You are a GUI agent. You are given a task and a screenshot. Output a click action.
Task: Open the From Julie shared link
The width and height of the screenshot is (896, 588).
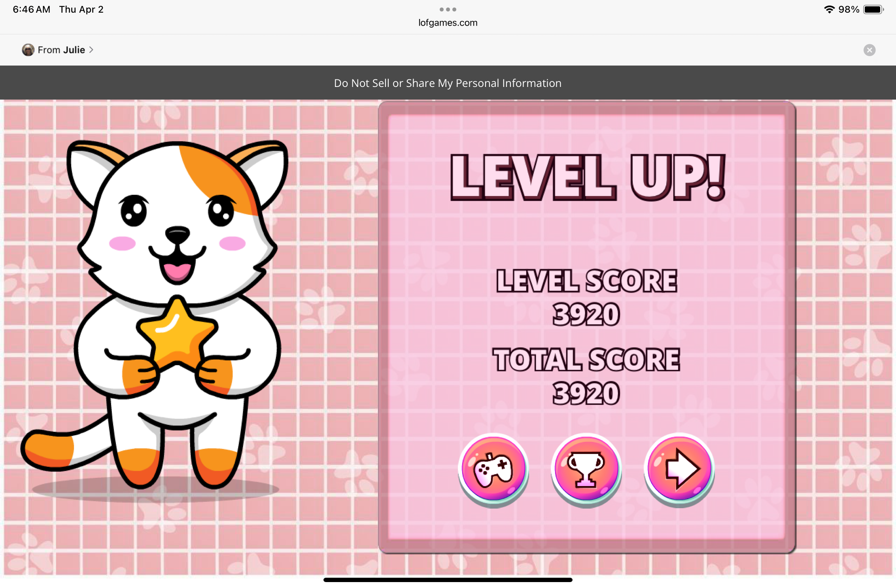[61, 50]
